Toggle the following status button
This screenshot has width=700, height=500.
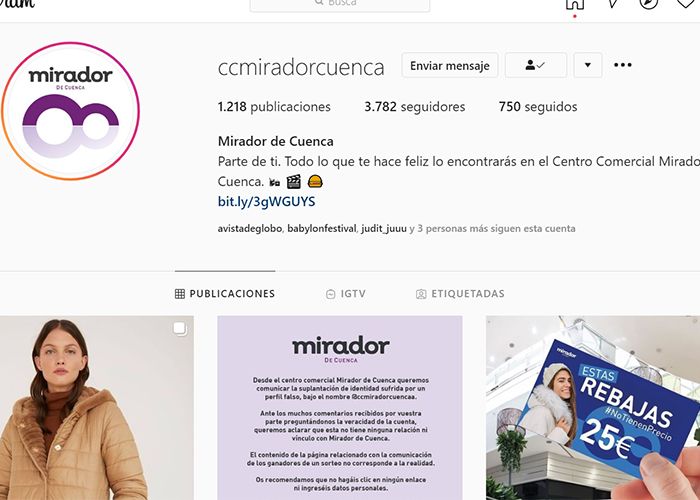point(536,65)
